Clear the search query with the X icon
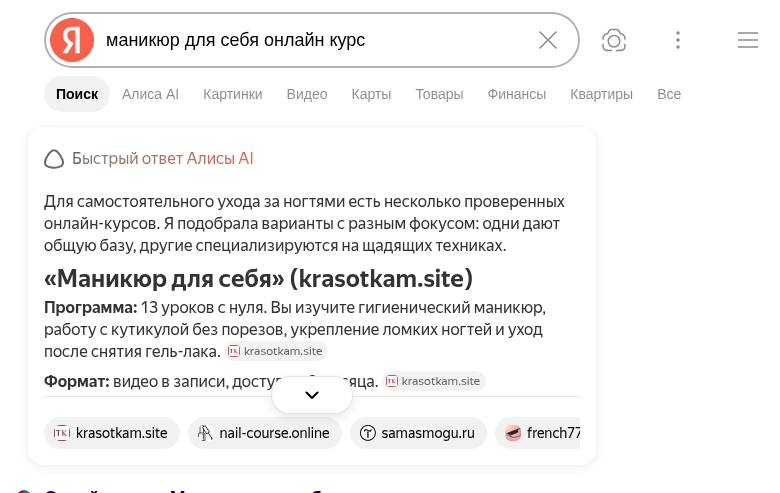The width and height of the screenshot is (780, 493). point(548,40)
